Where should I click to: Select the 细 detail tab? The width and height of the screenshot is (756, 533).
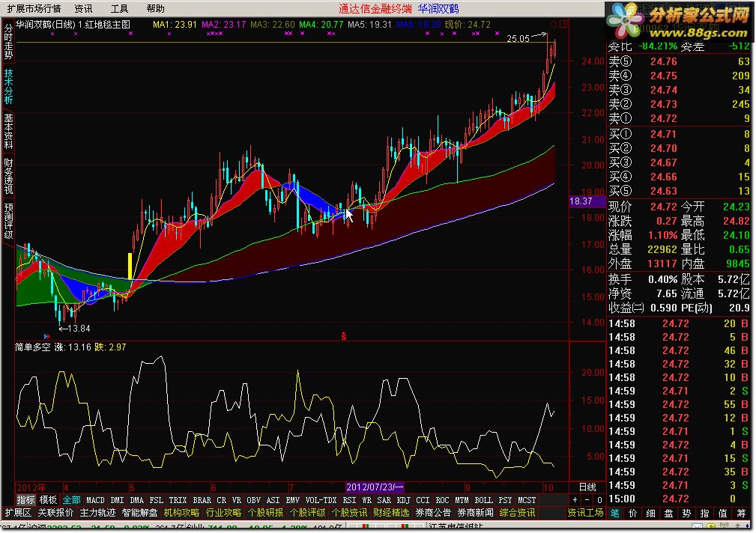pos(651,514)
